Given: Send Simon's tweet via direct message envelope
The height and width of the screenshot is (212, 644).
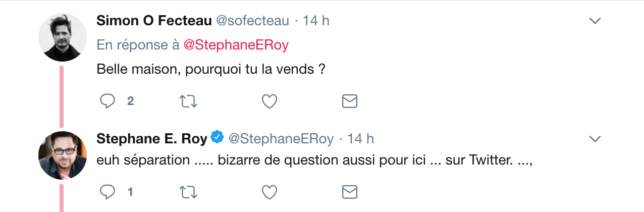Looking at the screenshot, I should point(350,101).
